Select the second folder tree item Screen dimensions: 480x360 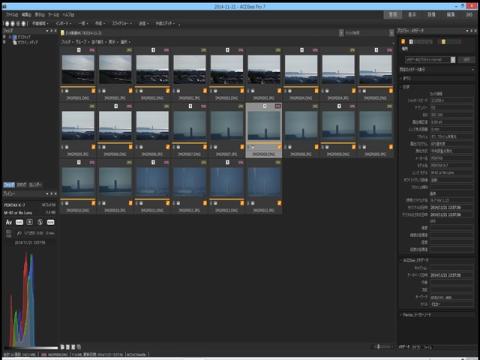point(27,42)
